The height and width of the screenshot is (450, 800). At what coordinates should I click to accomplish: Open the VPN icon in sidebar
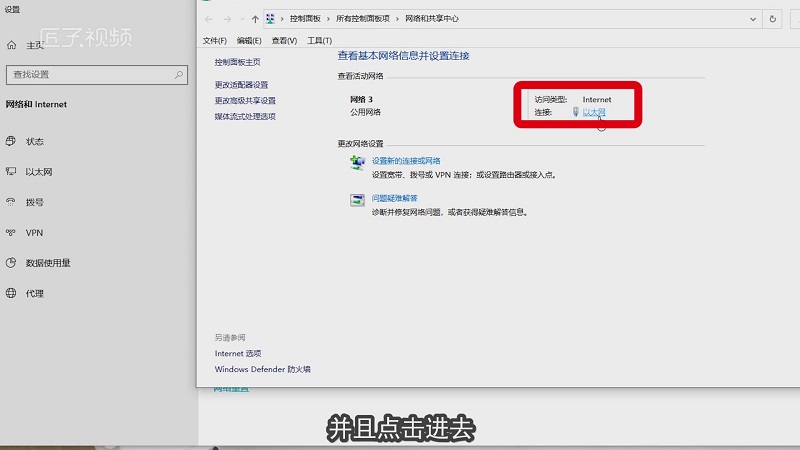11,233
